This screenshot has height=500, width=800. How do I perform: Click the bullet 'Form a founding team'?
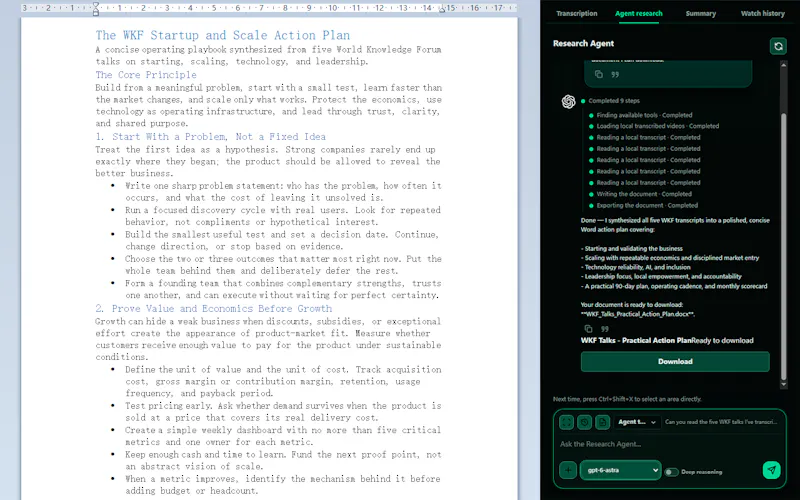283,289
